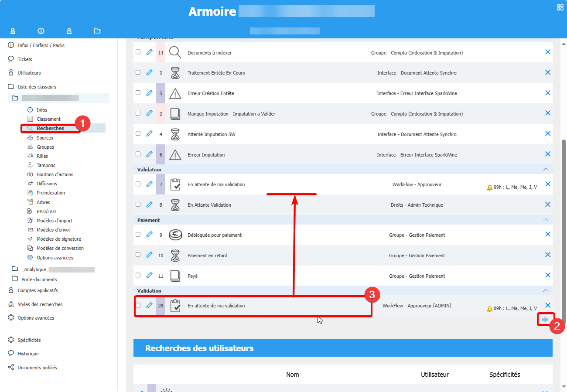Collapse the last Validation group chevron

pos(545,290)
